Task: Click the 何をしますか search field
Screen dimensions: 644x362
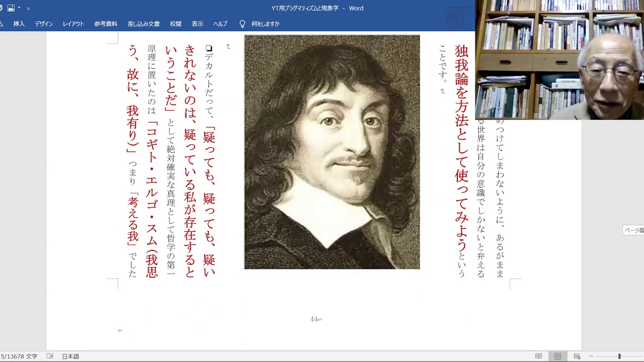Action: [x=265, y=24]
